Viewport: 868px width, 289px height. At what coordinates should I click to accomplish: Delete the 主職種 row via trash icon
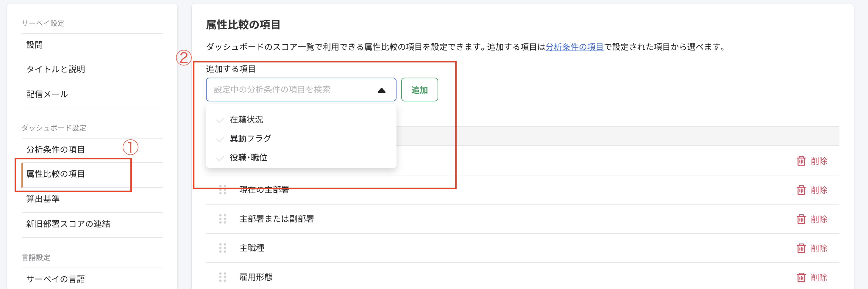tap(801, 248)
